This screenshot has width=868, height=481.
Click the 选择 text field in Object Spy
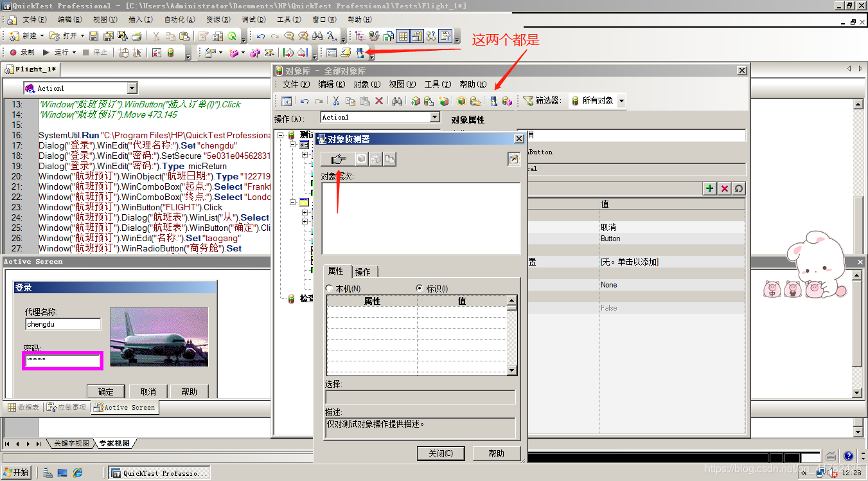420,397
